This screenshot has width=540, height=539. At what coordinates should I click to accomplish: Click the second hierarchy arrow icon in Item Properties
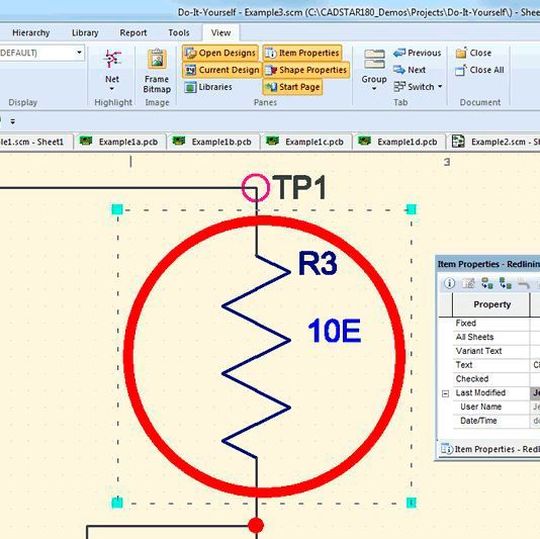tap(506, 283)
